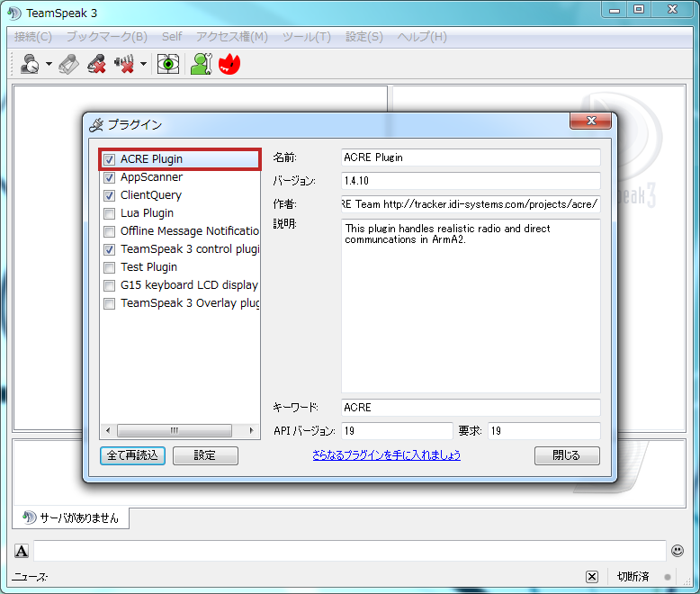Click the 設定 settings button in dialog
The height and width of the screenshot is (594, 700).
[205, 455]
